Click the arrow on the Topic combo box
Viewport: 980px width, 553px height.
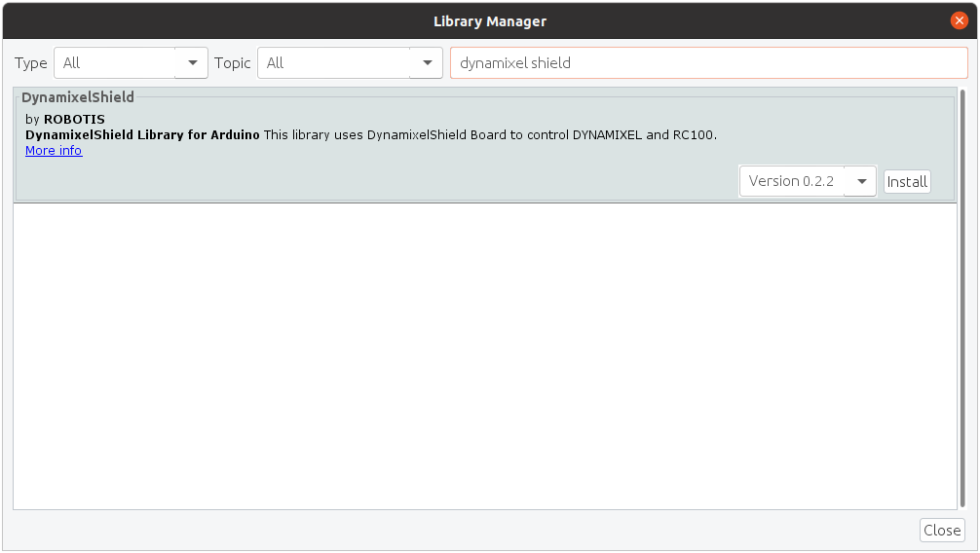(427, 63)
